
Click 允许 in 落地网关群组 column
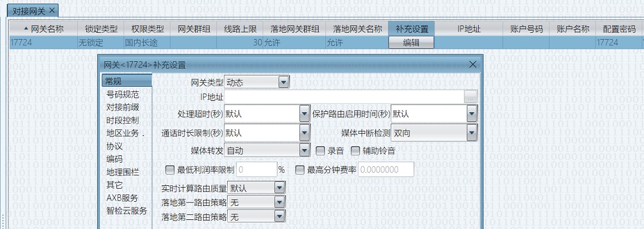pos(295,42)
